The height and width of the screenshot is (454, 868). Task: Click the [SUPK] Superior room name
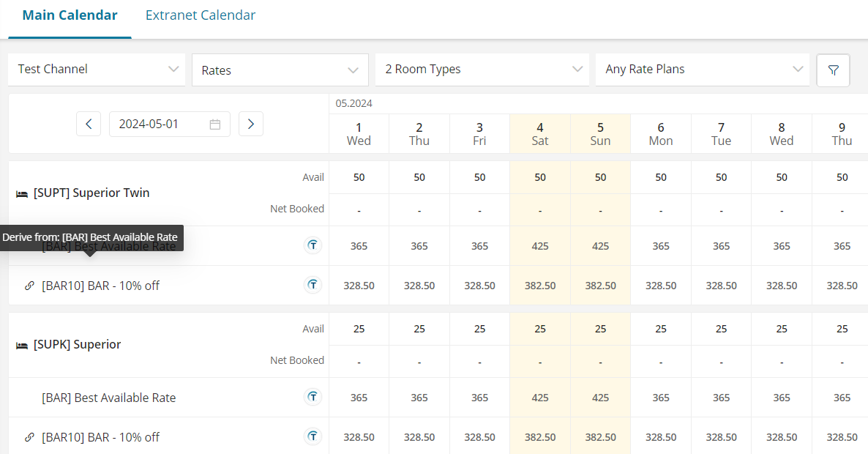pos(77,344)
